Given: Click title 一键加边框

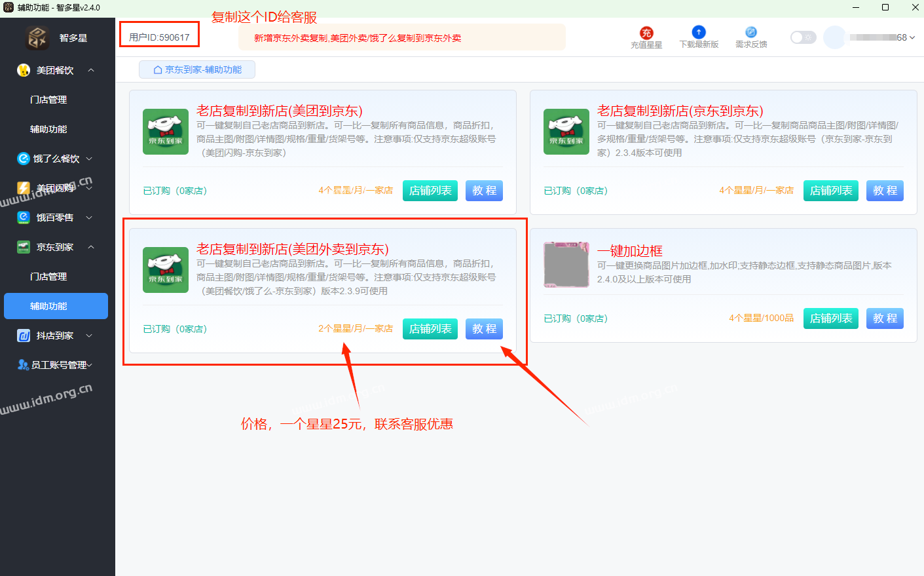Looking at the screenshot, I should (630, 251).
